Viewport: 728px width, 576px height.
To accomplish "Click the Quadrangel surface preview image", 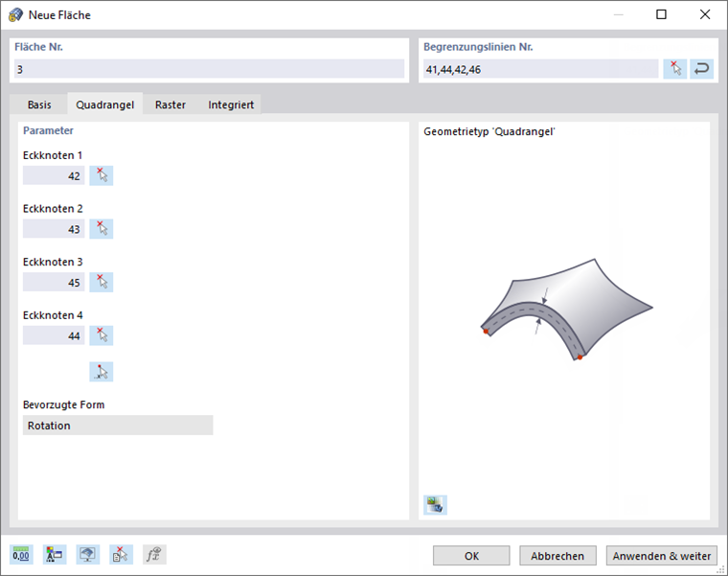I will (x=566, y=310).
